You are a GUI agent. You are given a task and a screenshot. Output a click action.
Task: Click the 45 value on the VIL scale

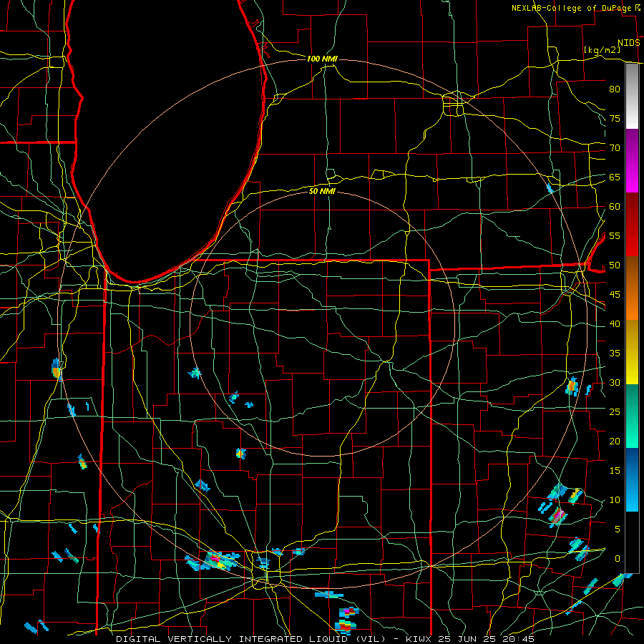coord(615,295)
